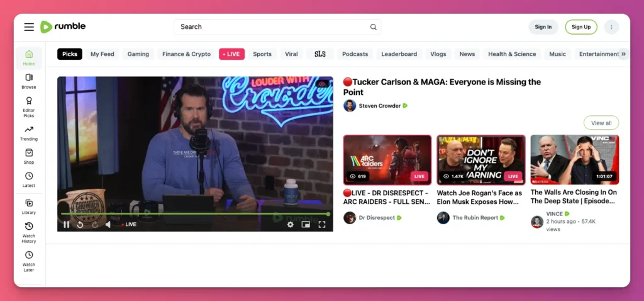This screenshot has width=644, height=301.
Task: Open Don't Ignore My Warning thumbnail
Action: pos(481,159)
